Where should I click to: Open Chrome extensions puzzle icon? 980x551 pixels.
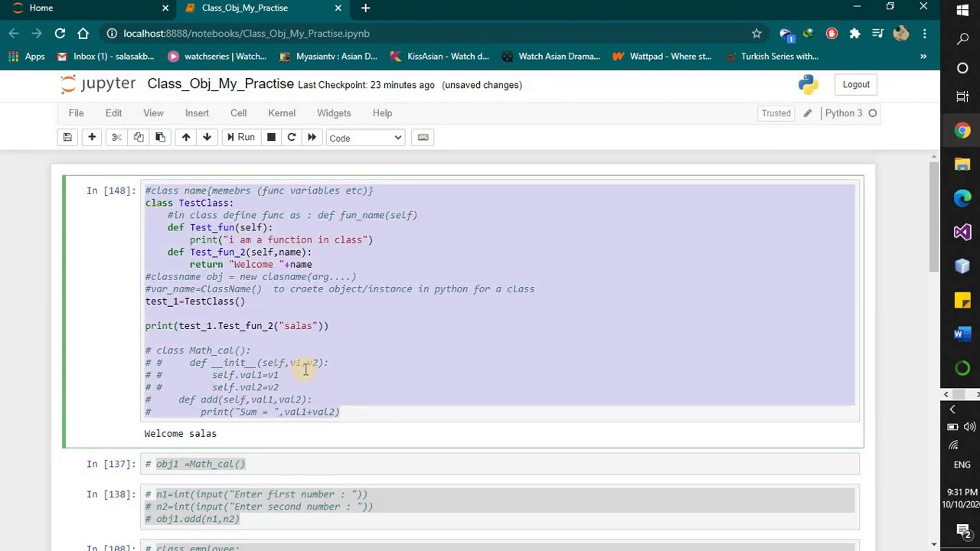(854, 34)
